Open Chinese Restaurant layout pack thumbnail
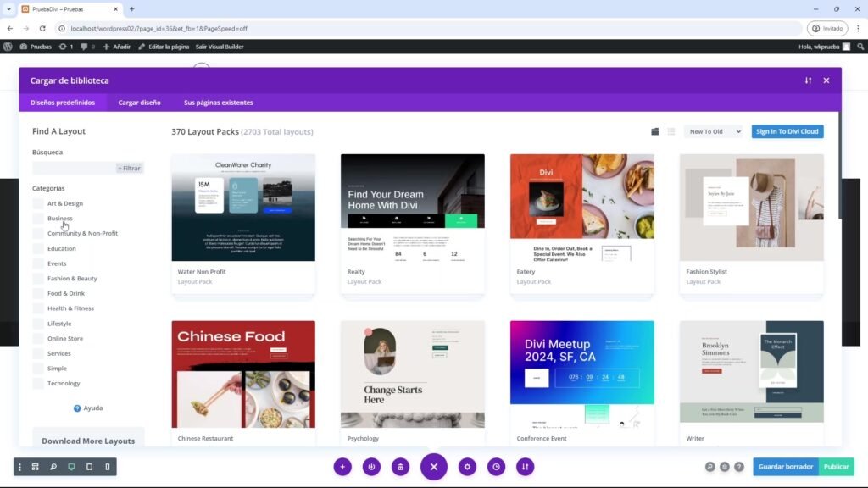Viewport: 868px width, 488px height. [x=243, y=374]
